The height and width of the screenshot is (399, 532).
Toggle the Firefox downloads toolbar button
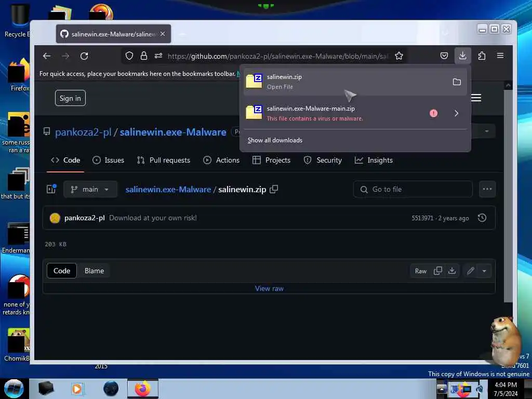click(462, 56)
